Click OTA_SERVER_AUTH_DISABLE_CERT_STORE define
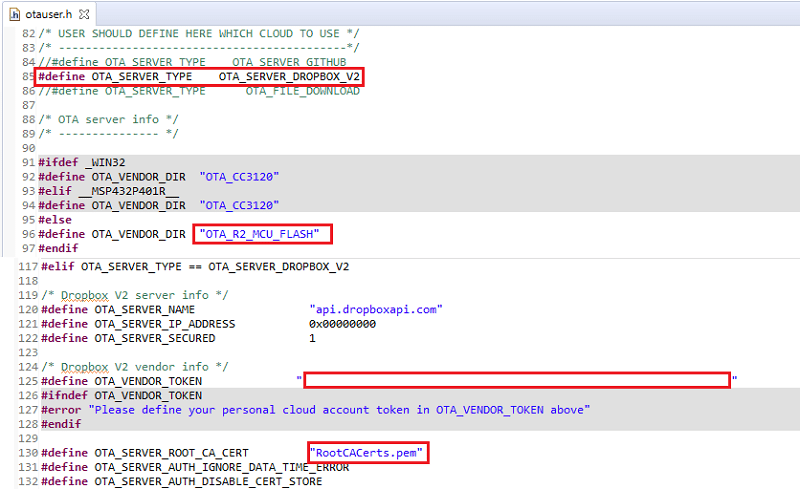This screenshot has width=800, height=489. (208, 482)
